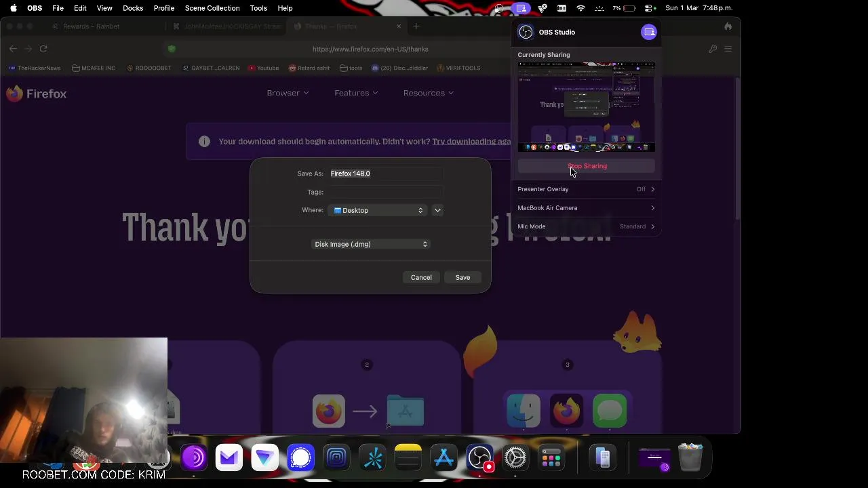Open the Disk Image format dropdown

(x=371, y=244)
